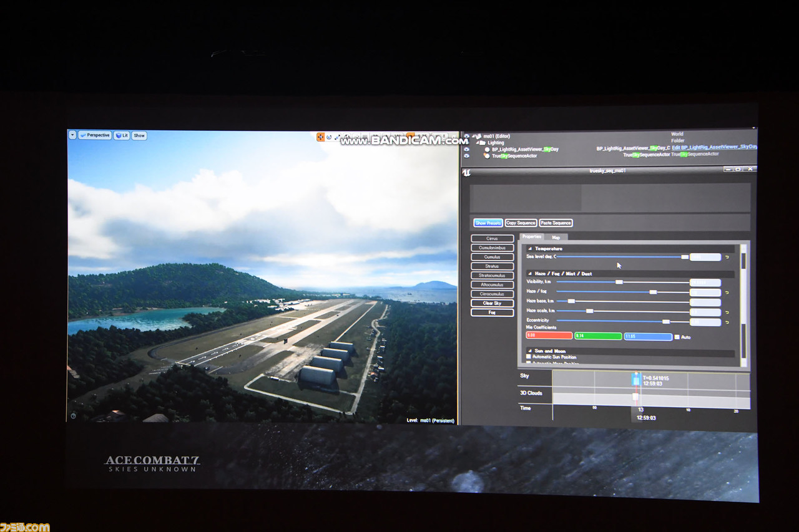Apply the Fog preset
The image size is (799, 532).
click(x=493, y=312)
